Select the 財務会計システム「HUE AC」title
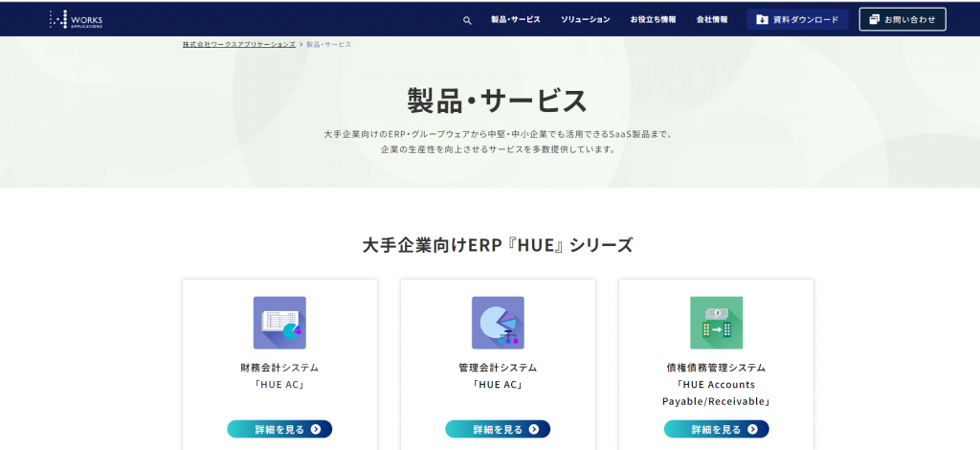The image size is (980, 450). 279,375
